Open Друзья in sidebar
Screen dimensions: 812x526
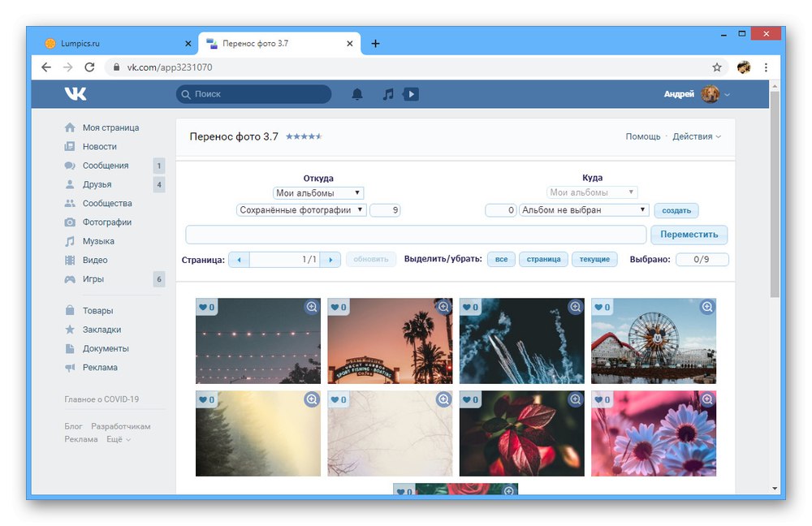97,184
